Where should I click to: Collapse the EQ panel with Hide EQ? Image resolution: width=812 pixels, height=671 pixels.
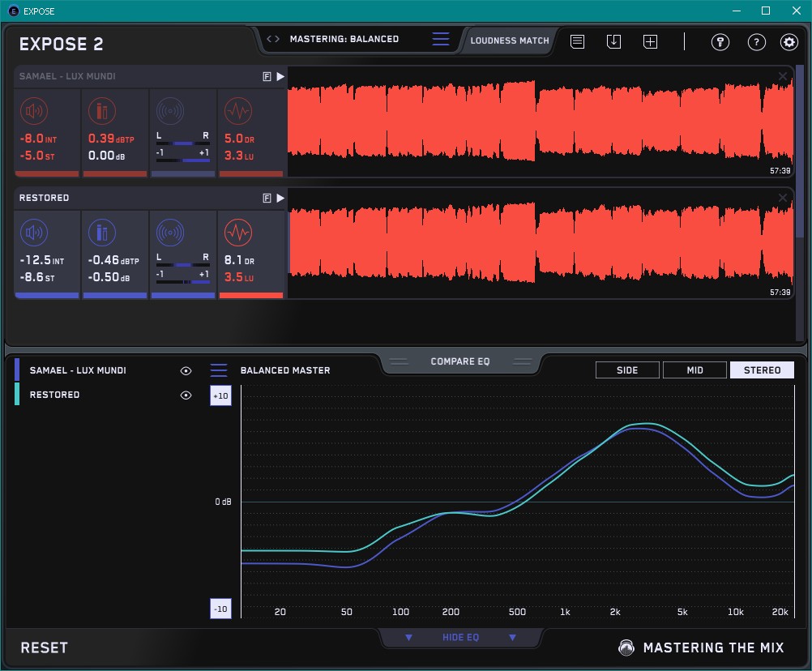(460, 638)
